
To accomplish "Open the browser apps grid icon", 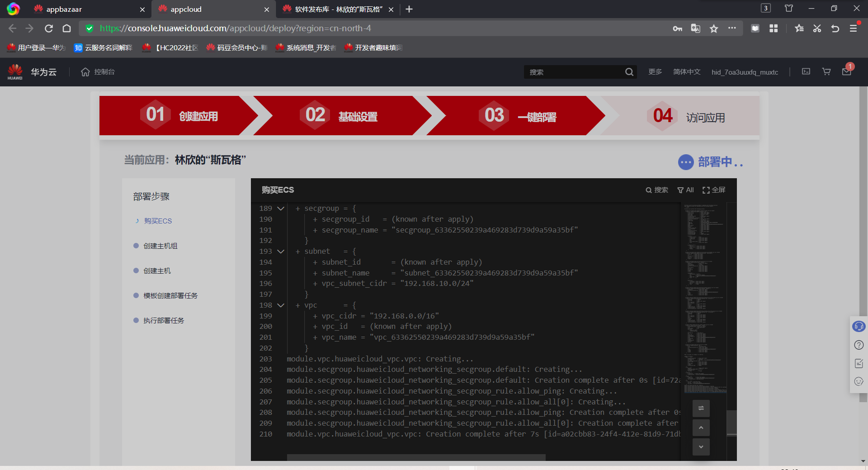I will [774, 28].
